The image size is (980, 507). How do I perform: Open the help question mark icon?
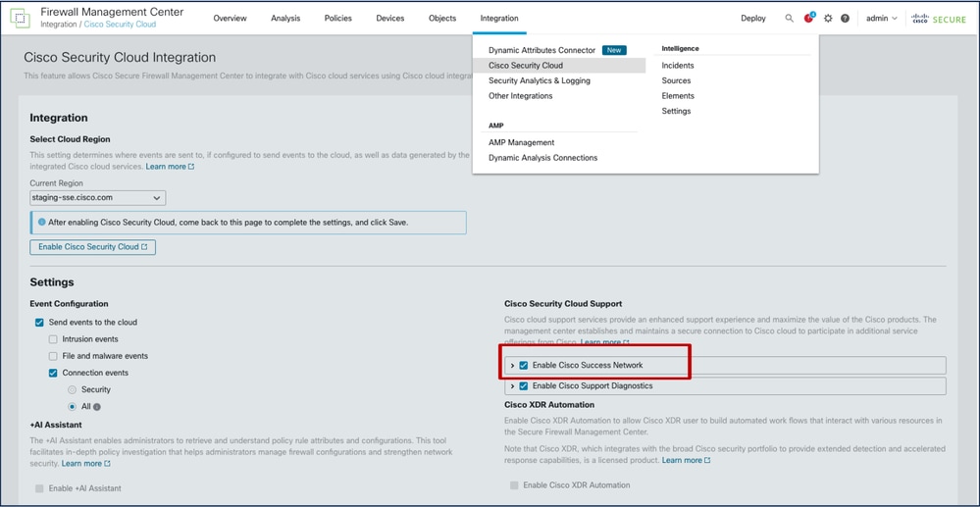845,18
